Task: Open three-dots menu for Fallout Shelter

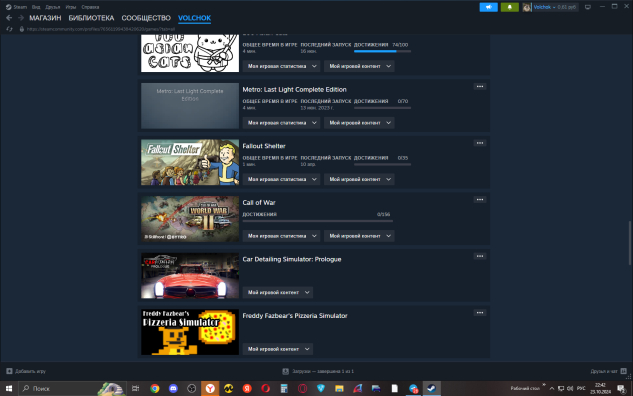Action: click(480, 143)
